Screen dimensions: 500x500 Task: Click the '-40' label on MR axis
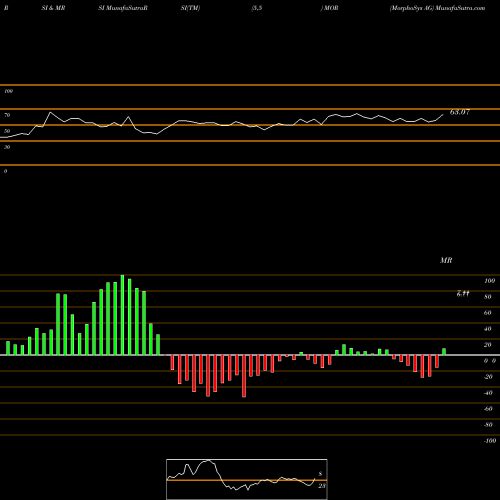(x=488, y=393)
